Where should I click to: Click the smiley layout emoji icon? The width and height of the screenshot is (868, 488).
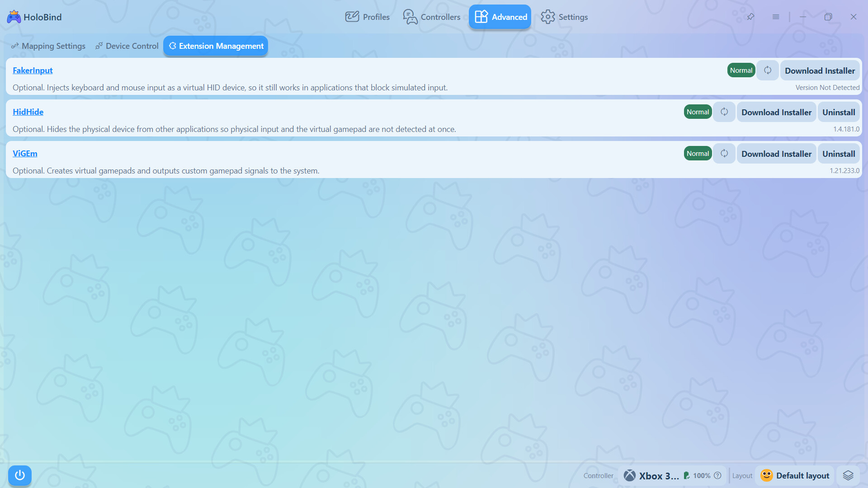tap(767, 475)
